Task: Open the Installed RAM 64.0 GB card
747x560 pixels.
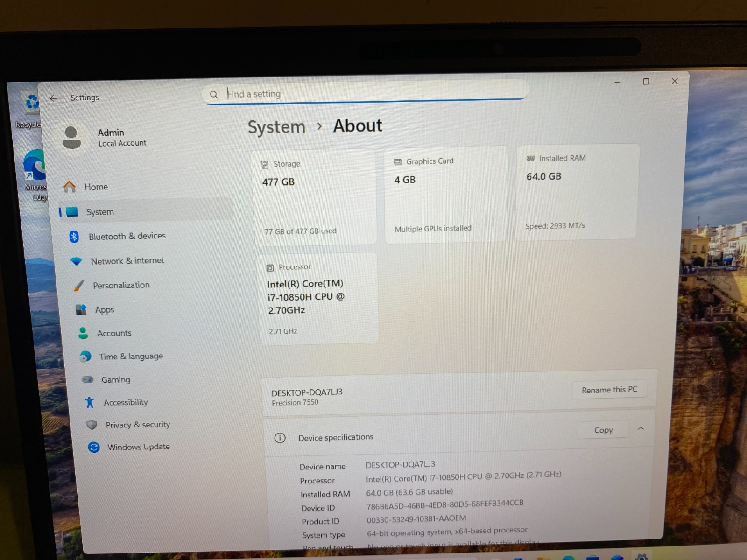Action: click(x=577, y=192)
